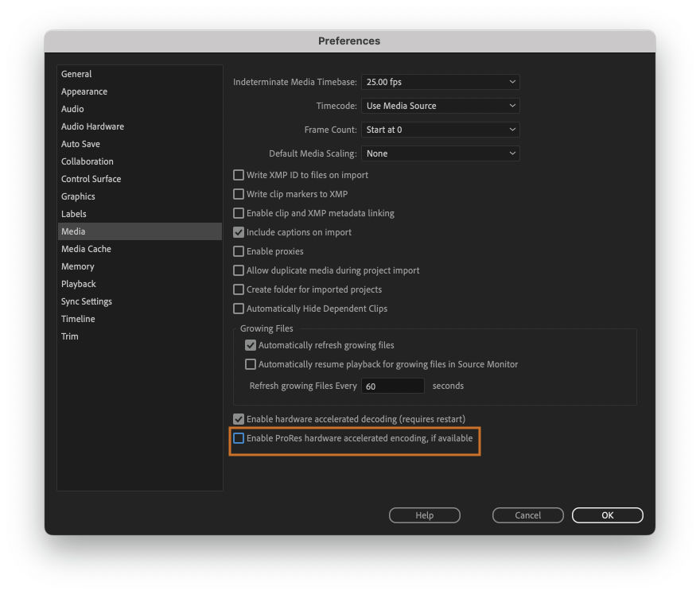Screen dimensions: 700x594
Task: Click the OK button
Action: [608, 515]
